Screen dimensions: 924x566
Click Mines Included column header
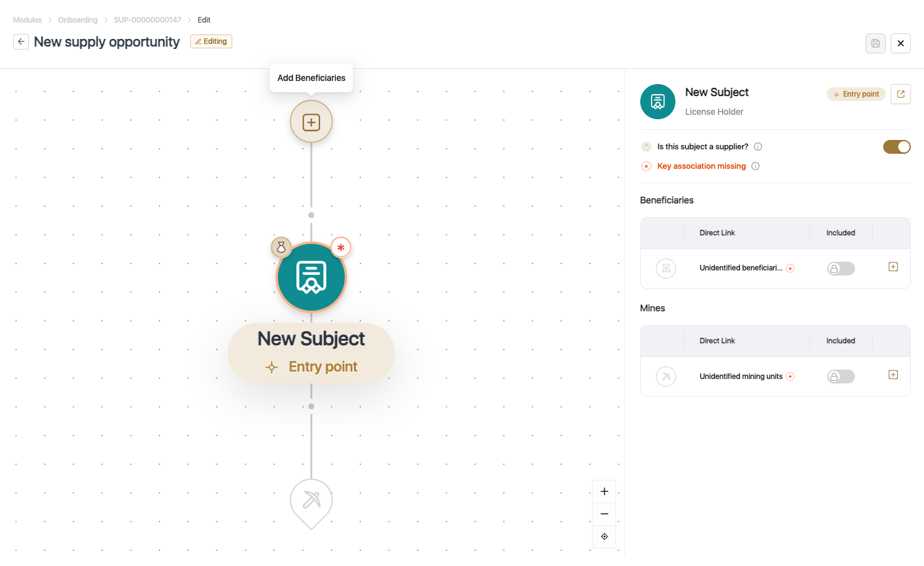pos(841,341)
